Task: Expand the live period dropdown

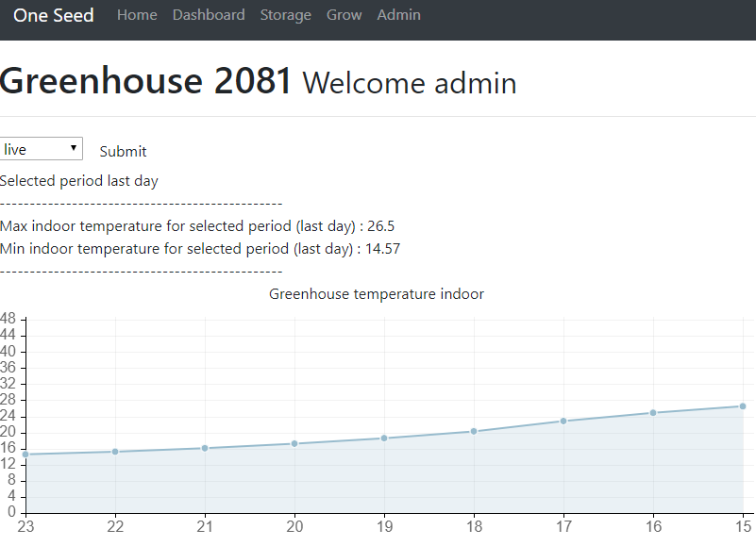Action: [41, 148]
